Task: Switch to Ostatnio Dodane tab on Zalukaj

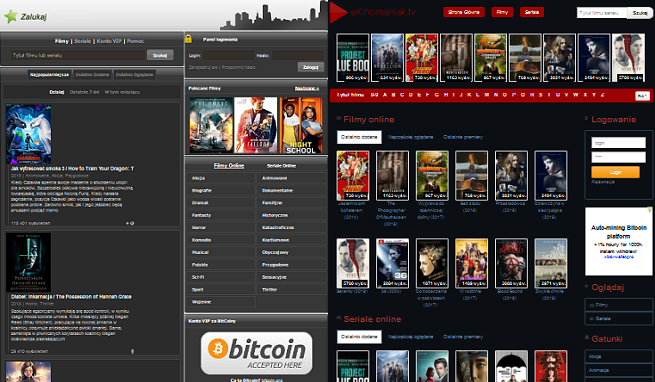Action: pyautogui.click(x=92, y=75)
